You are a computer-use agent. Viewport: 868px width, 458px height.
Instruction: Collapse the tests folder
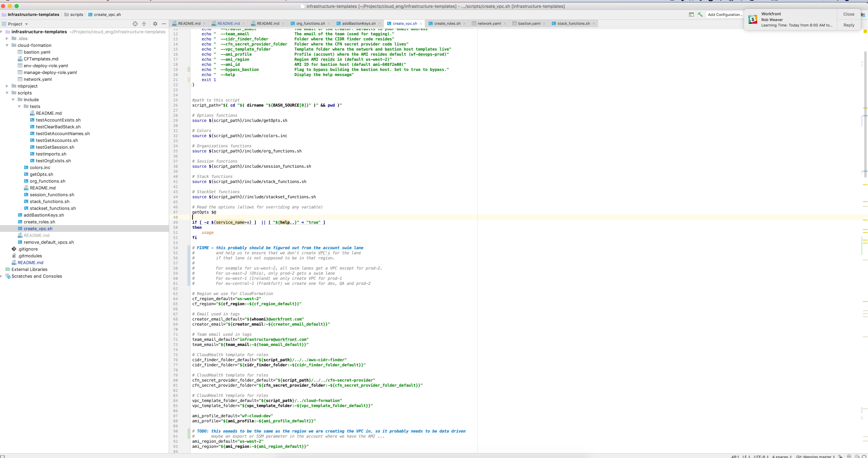[x=19, y=106]
